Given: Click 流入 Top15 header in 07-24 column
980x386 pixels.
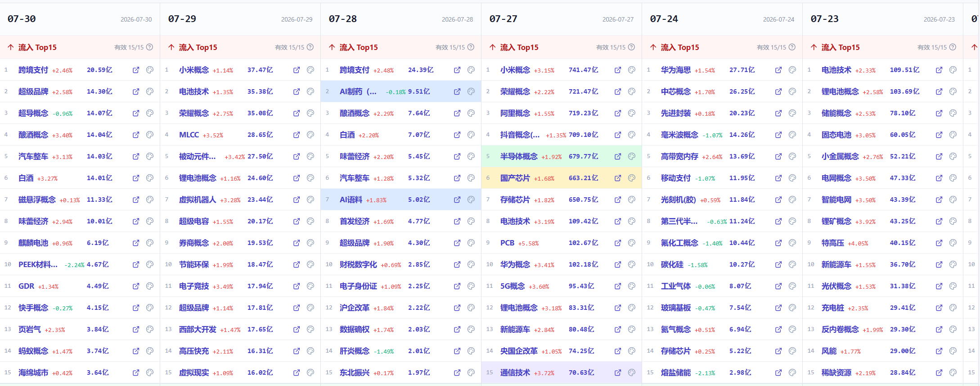Looking at the screenshot, I should 680,47.
